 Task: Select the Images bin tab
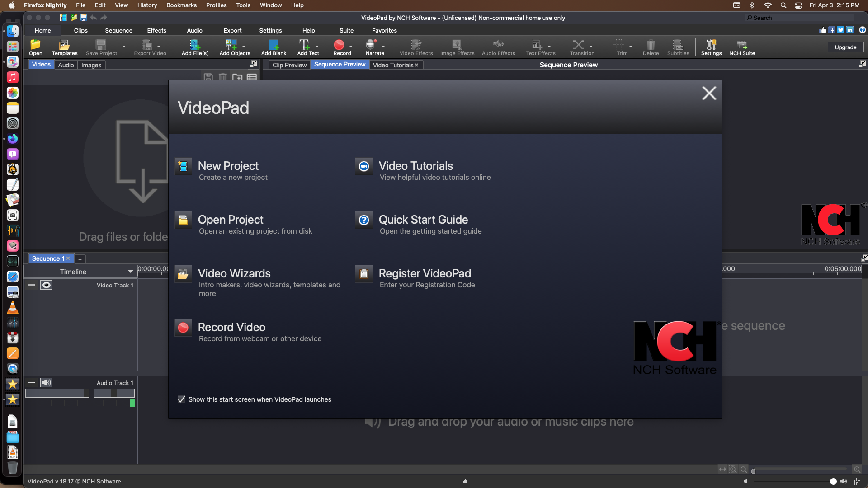coord(91,65)
